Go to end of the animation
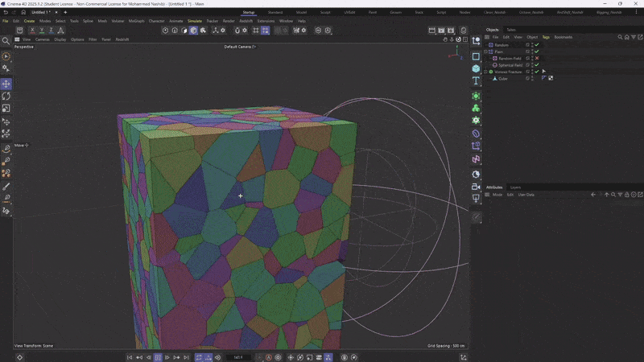Screen dimensions: 644x362 point(186,357)
